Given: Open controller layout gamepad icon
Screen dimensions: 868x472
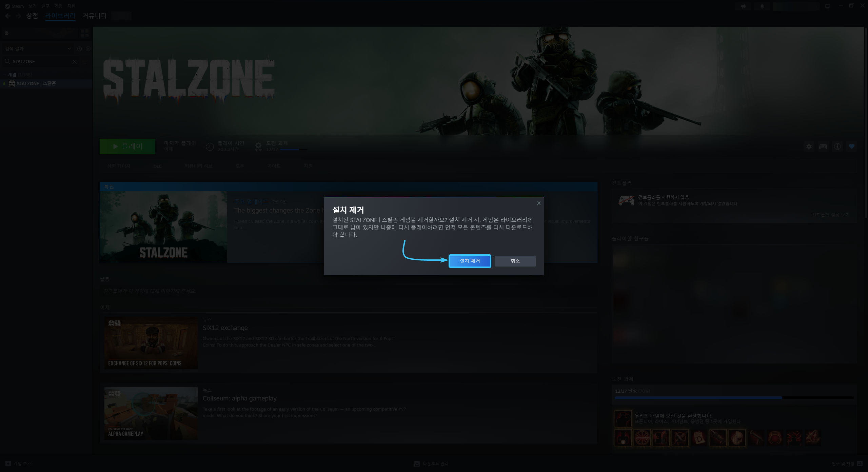Looking at the screenshot, I should pyautogui.click(x=823, y=146).
